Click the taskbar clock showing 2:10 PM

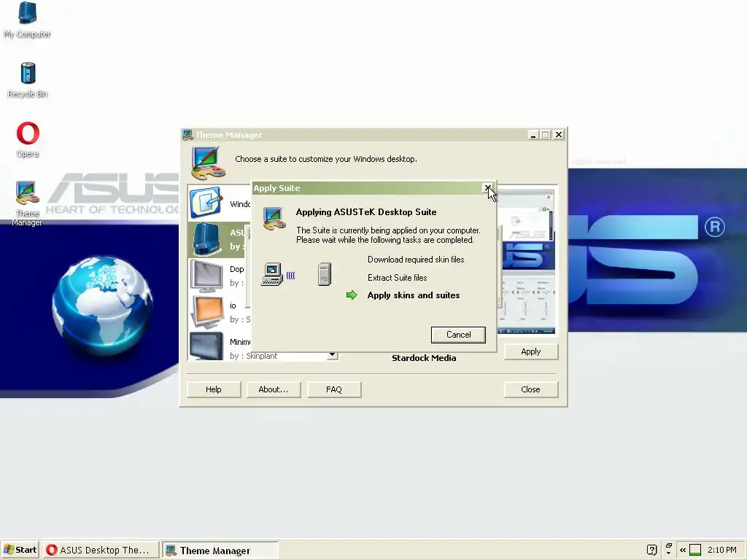[721, 550]
